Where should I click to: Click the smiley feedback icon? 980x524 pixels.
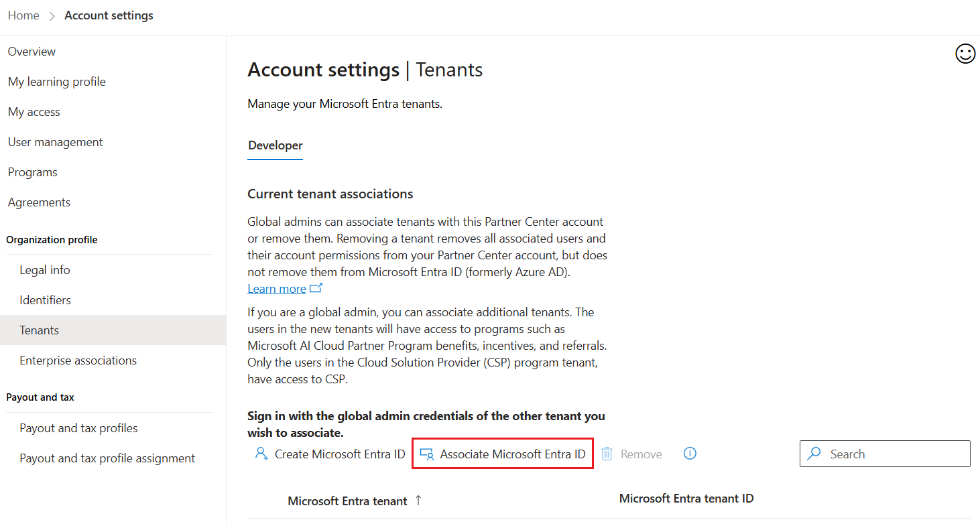[965, 54]
